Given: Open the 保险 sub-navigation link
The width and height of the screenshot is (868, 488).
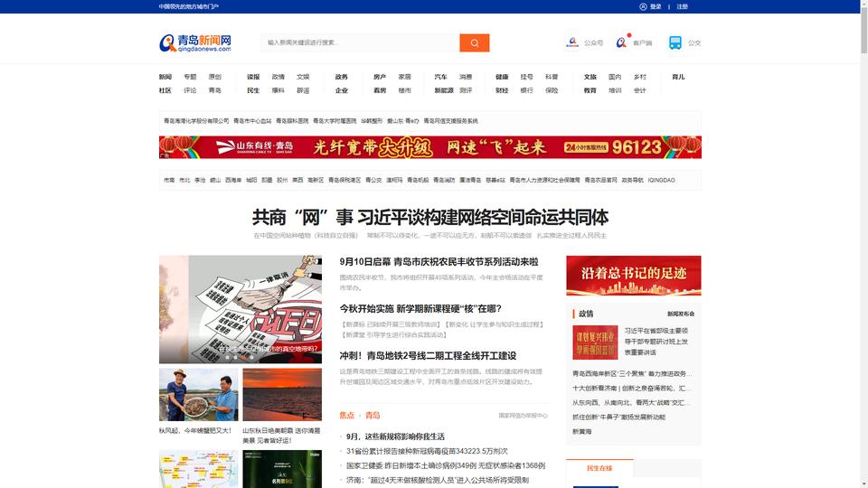Looking at the screenshot, I should 552,90.
